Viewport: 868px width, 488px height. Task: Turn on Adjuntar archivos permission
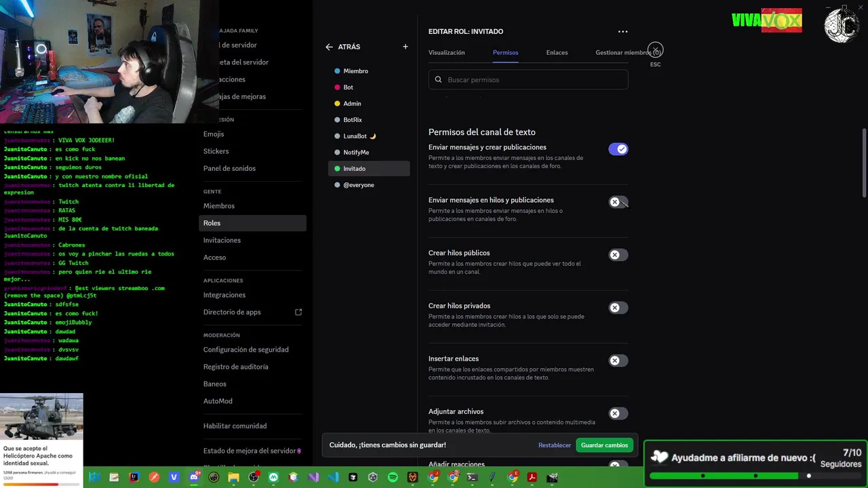pyautogui.click(x=618, y=413)
